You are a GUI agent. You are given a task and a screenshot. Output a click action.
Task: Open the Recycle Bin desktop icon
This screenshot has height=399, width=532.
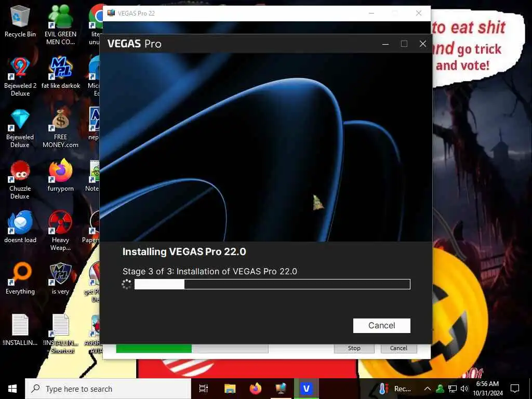(20, 21)
